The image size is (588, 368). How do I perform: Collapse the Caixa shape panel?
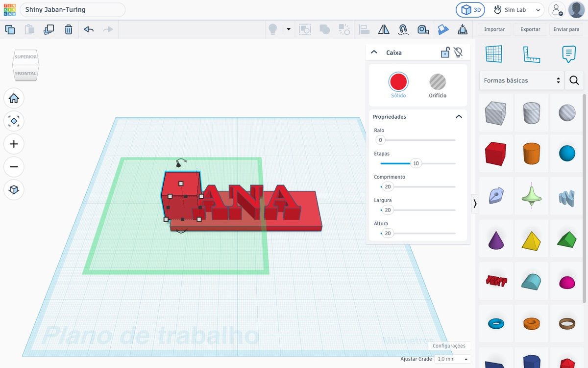point(374,52)
